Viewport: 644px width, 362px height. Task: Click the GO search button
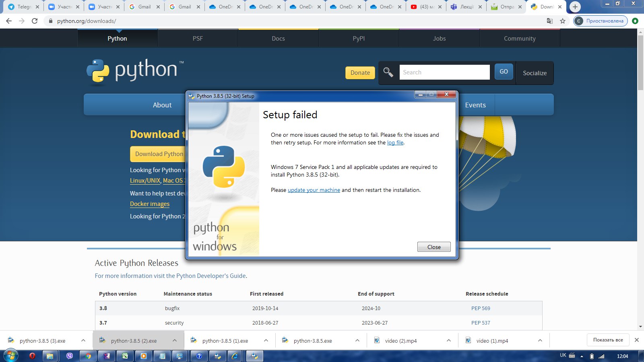(504, 72)
